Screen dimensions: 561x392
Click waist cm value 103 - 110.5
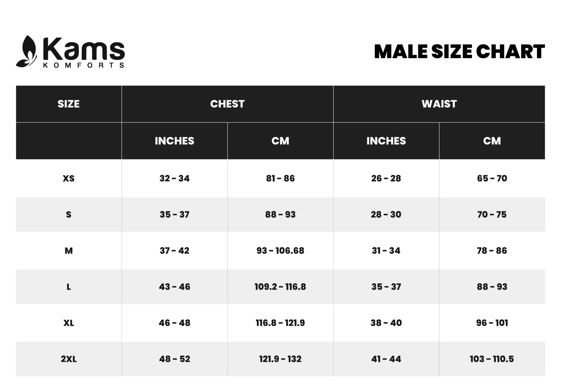click(x=492, y=359)
